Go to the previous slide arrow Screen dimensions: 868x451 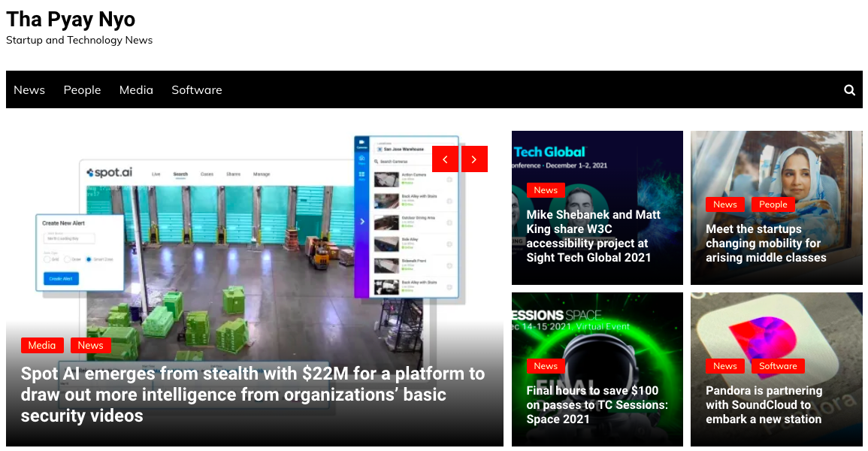coord(445,159)
